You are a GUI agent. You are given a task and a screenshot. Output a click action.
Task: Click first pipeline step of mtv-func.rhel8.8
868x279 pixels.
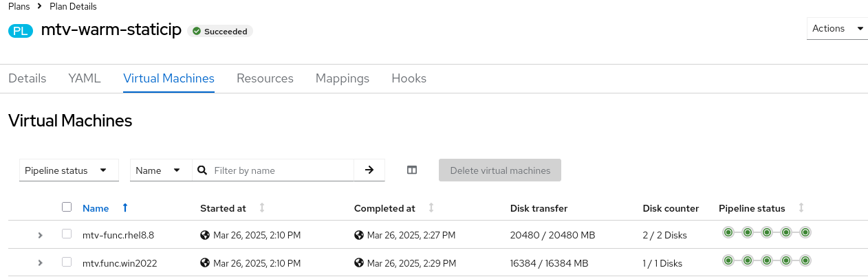click(x=728, y=233)
